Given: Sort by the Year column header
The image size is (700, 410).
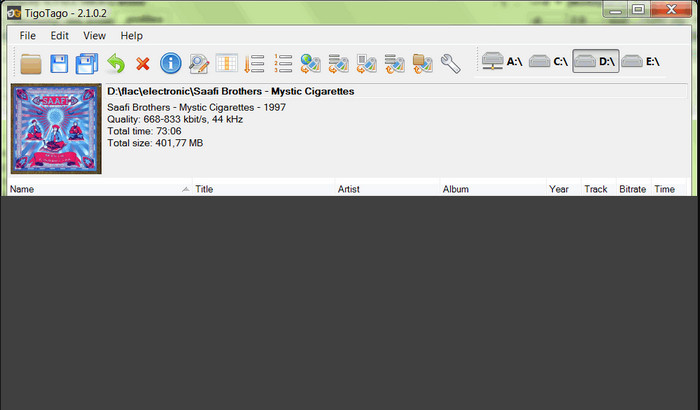Looking at the screenshot, I should tap(564, 189).
